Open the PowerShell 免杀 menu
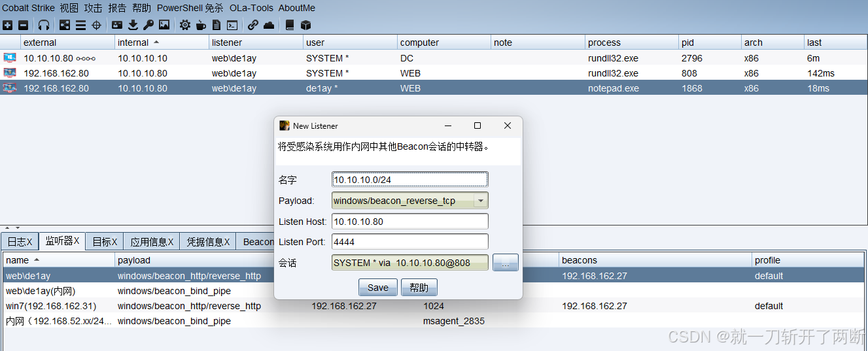 190,8
